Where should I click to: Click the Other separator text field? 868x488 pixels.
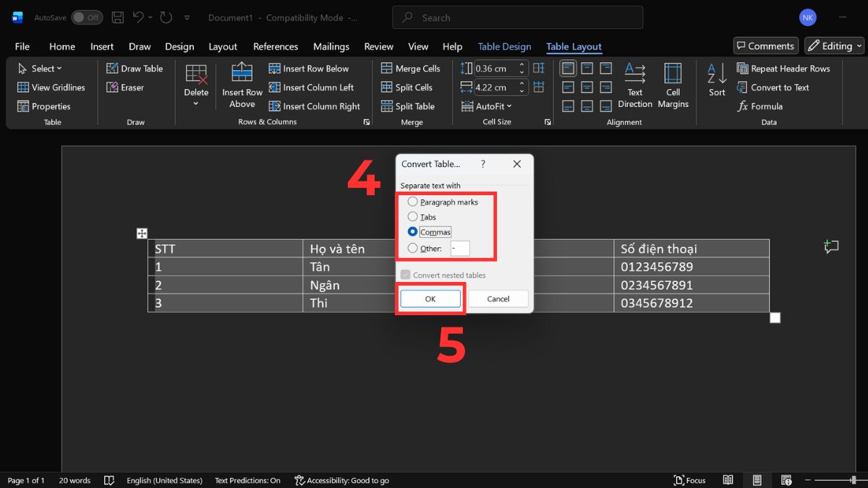(460, 249)
